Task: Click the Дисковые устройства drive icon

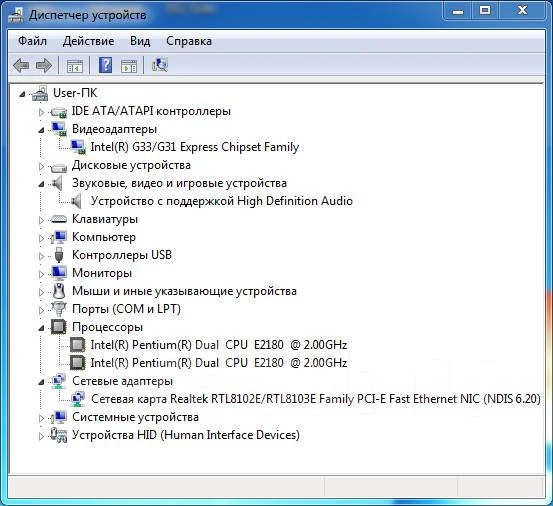Action: (59, 167)
